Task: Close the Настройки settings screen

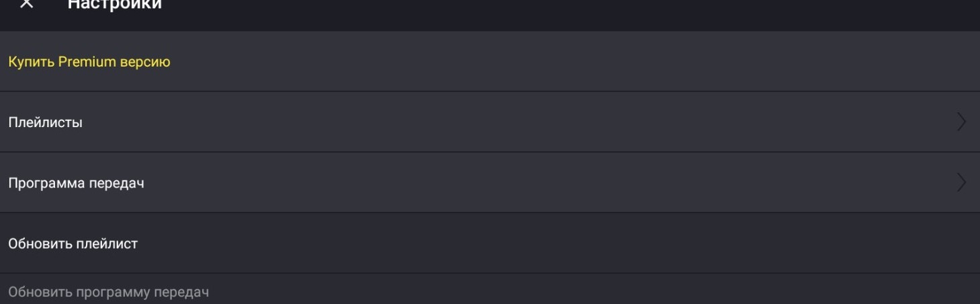Action: [26, 4]
